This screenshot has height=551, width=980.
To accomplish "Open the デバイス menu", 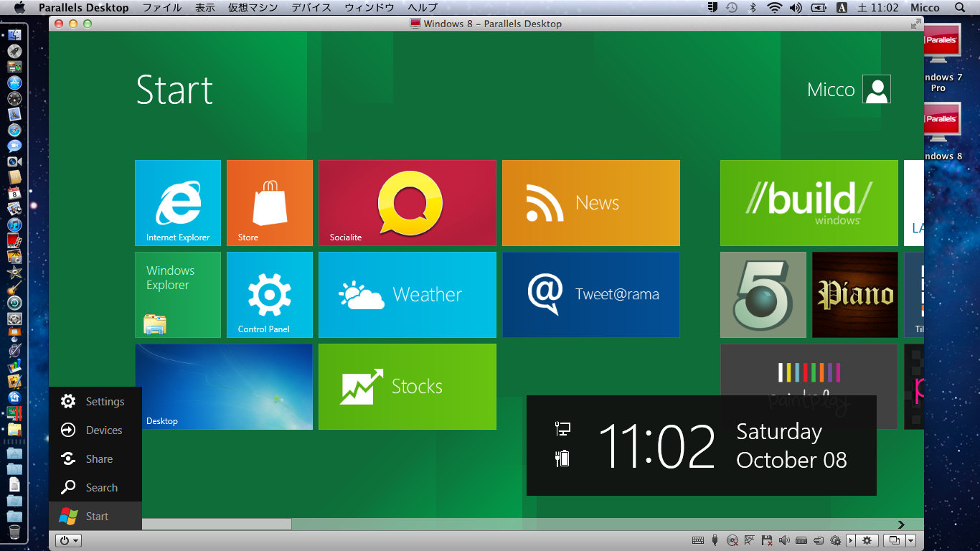I will pos(311,7).
